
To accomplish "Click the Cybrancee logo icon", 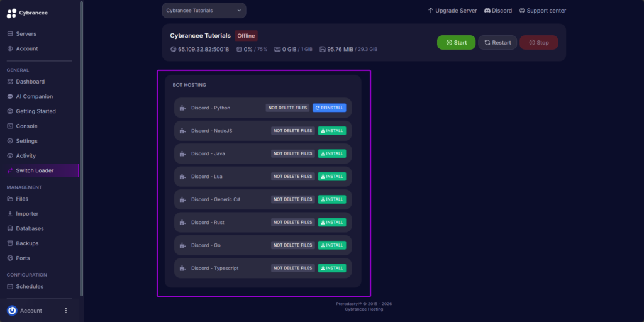I will 11,13.
